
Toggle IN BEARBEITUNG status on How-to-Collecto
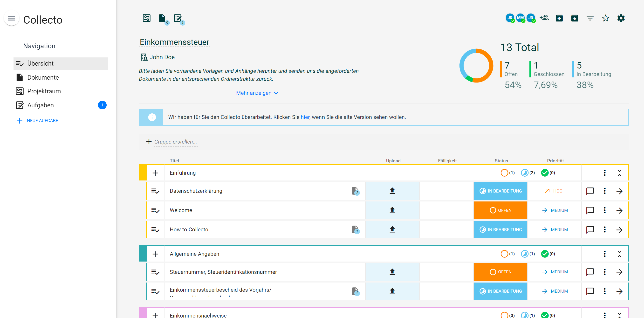click(x=500, y=229)
